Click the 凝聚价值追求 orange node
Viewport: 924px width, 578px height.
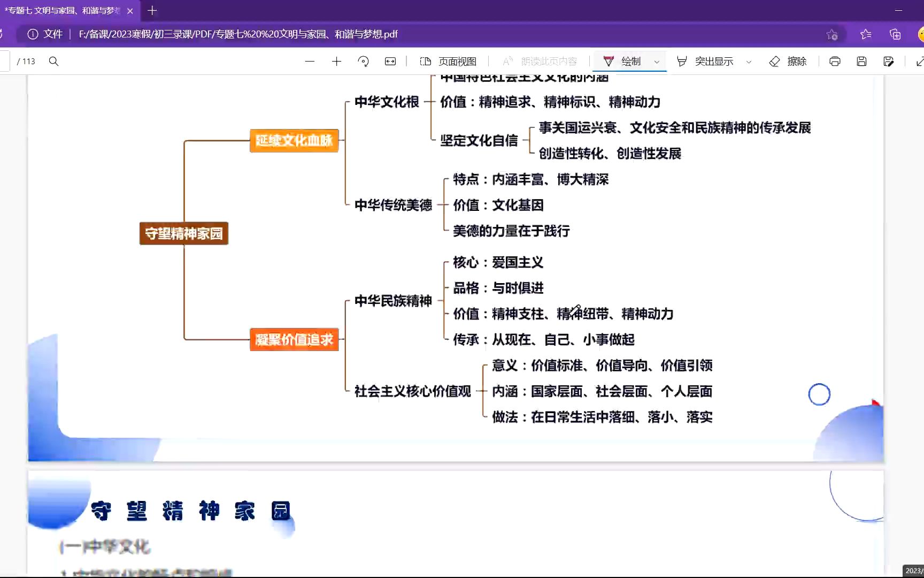294,339
